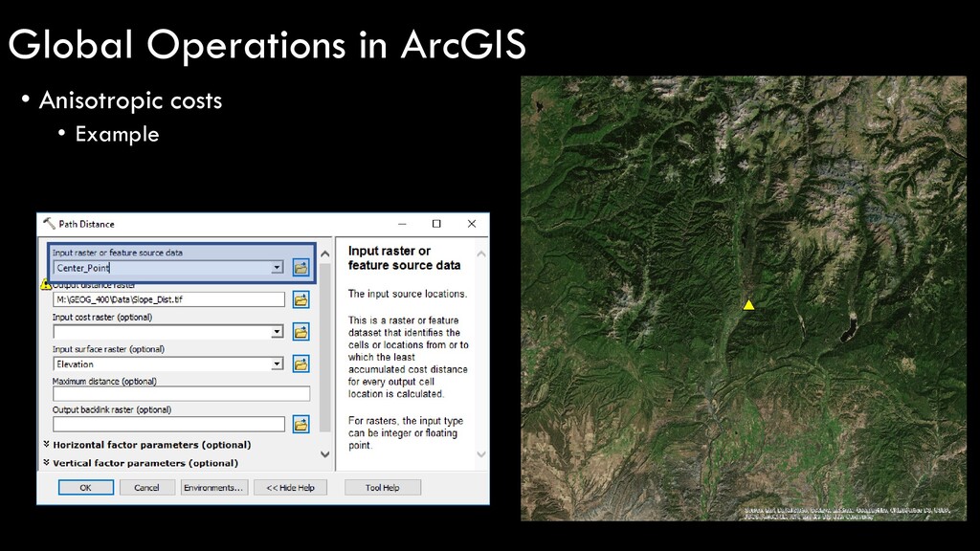This screenshot has height=551, width=980.
Task: Click parameter pane scroll up arrow
Action: pyautogui.click(x=325, y=253)
